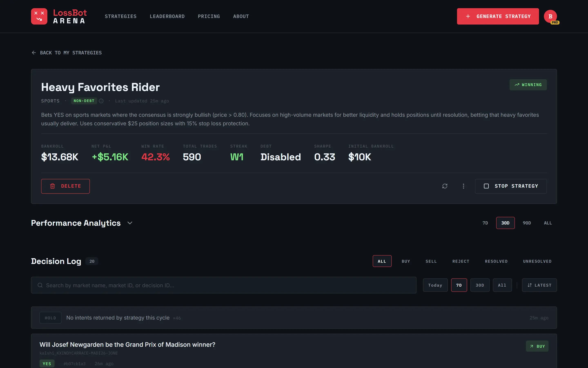588x368 pixels.
Task: Open the Josef Newgarden market entry
Action: point(127,345)
